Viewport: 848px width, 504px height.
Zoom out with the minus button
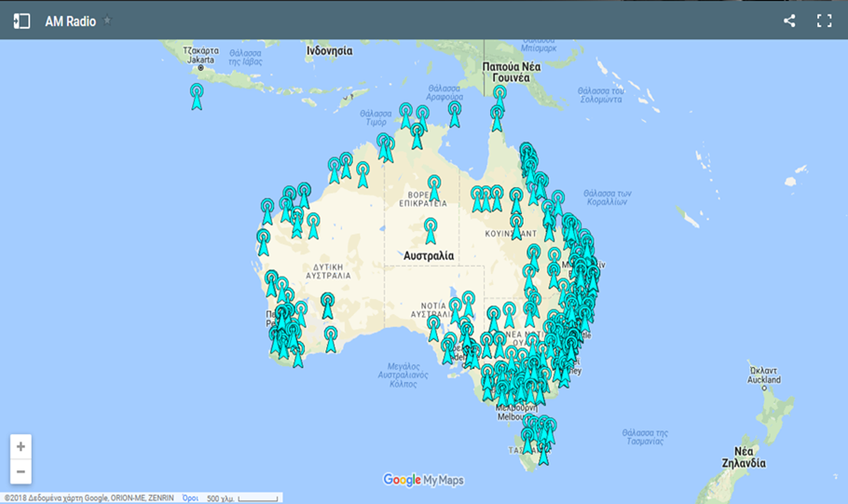pyautogui.click(x=21, y=472)
